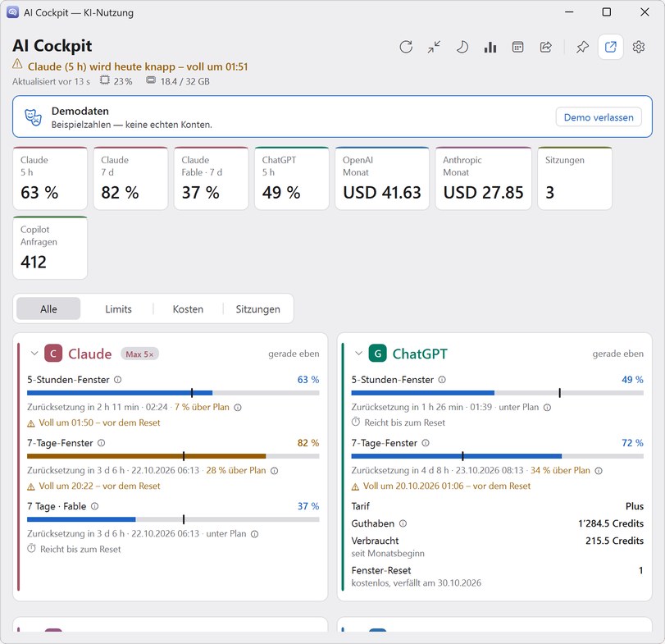The width and height of the screenshot is (665, 644).
Task: Click the CPU chip icon next to 23 %
Action: click(105, 80)
